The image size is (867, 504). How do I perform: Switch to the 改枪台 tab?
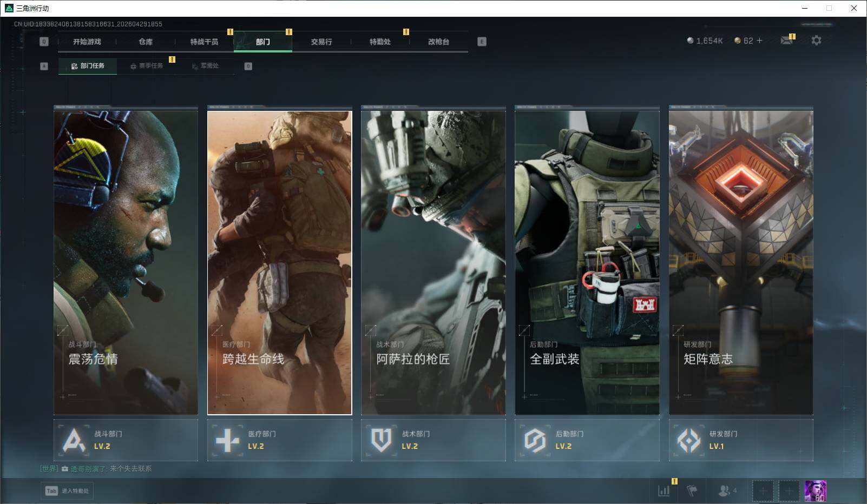(x=438, y=42)
